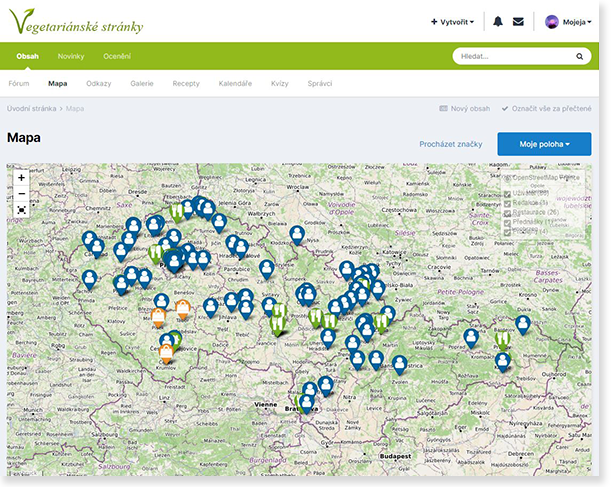The height and width of the screenshot is (487, 612).
Task: Click the user avatar picture
Action: point(552,21)
